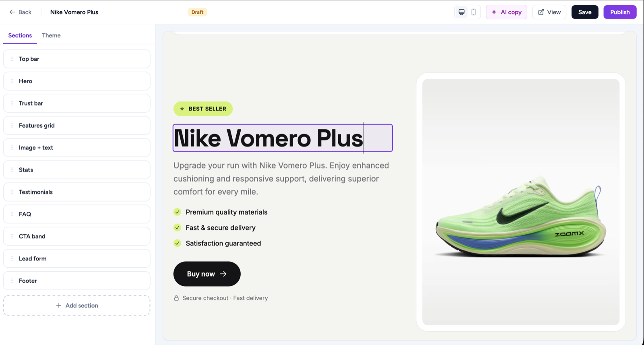Select the Image + text section
Image resolution: width=644 pixels, height=345 pixels.
tap(77, 147)
